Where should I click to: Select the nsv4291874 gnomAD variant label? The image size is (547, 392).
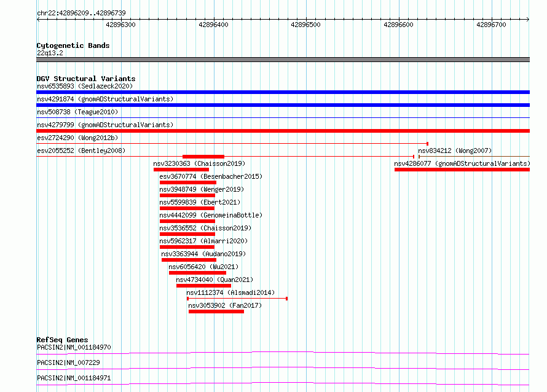[x=105, y=99]
